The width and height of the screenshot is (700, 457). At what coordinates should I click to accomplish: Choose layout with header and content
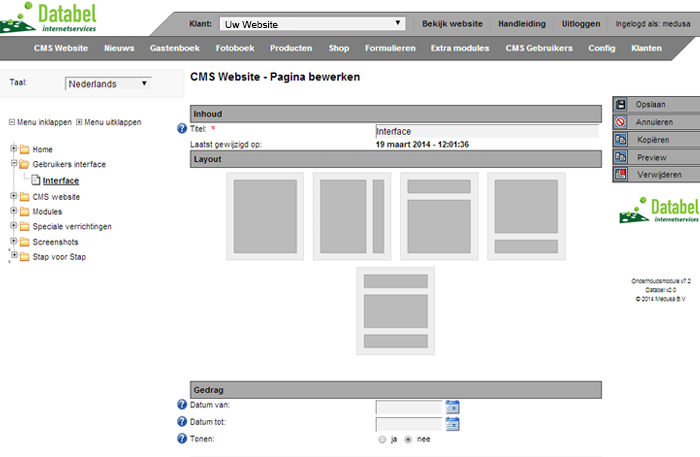point(439,216)
